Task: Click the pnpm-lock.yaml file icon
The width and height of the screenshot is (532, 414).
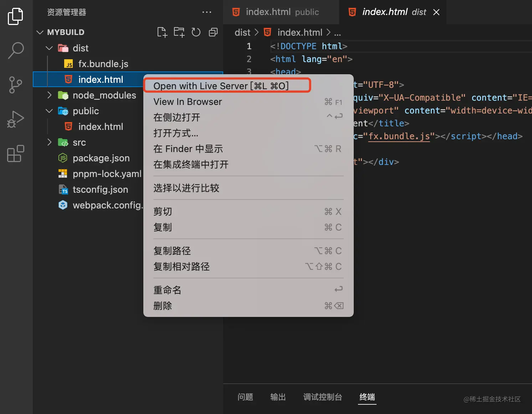Action: point(63,174)
